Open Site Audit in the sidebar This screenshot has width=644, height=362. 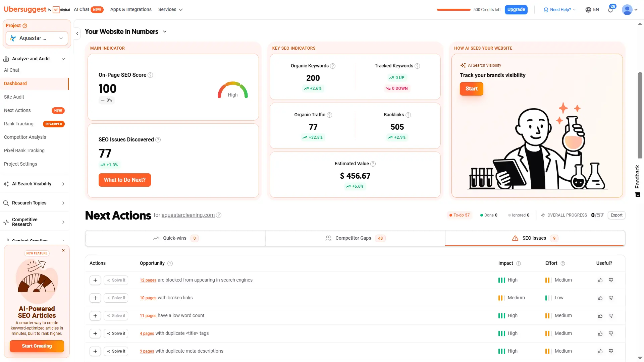click(x=14, y=97)
